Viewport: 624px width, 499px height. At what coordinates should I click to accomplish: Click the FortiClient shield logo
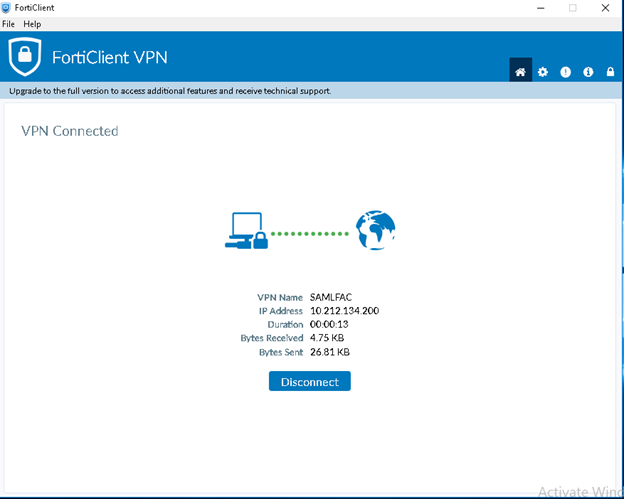point(25,57)
